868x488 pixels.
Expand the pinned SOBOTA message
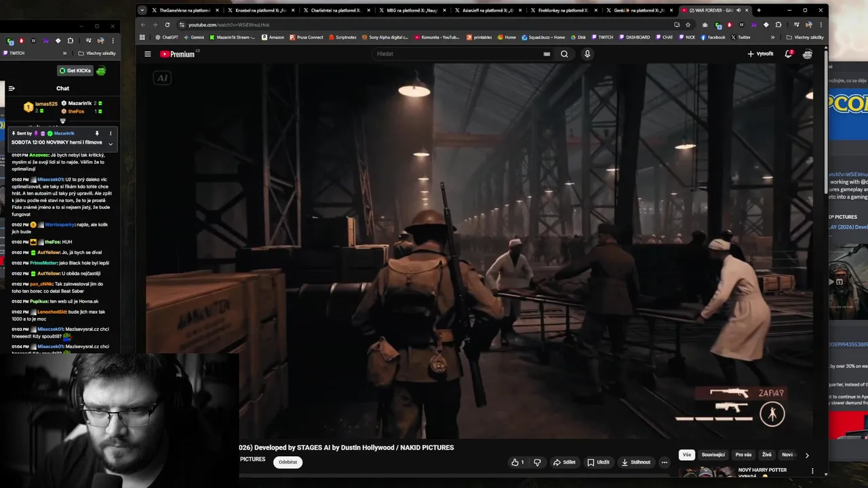(x=111, y=144)
